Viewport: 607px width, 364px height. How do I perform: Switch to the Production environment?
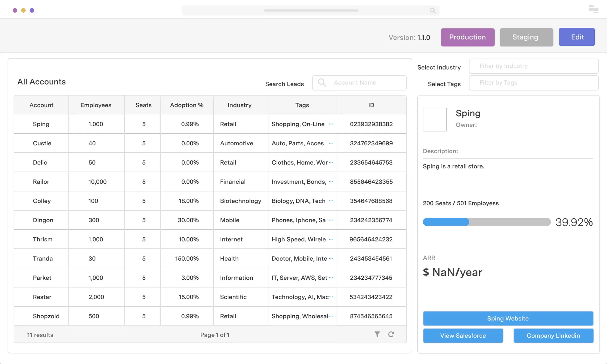468,37
